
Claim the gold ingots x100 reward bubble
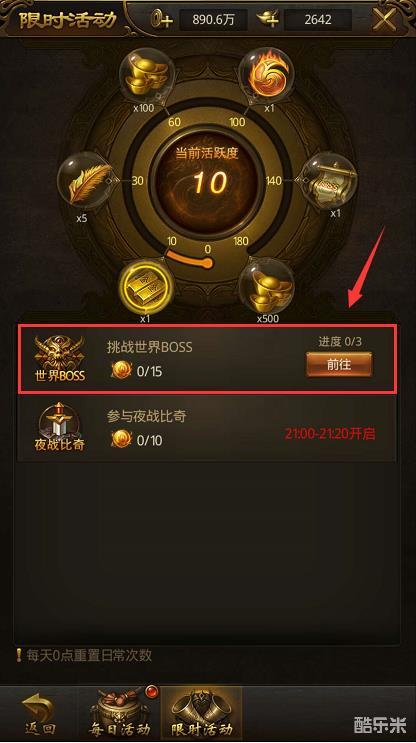145,76
